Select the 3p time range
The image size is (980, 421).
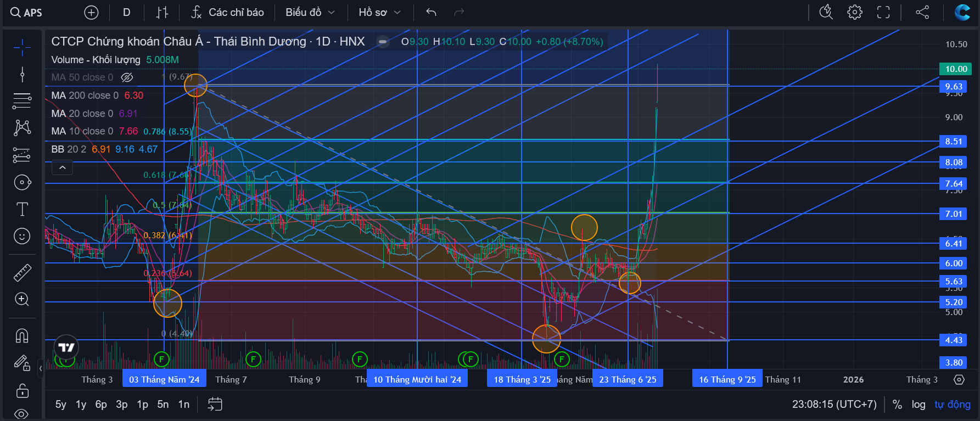point(122,405)
